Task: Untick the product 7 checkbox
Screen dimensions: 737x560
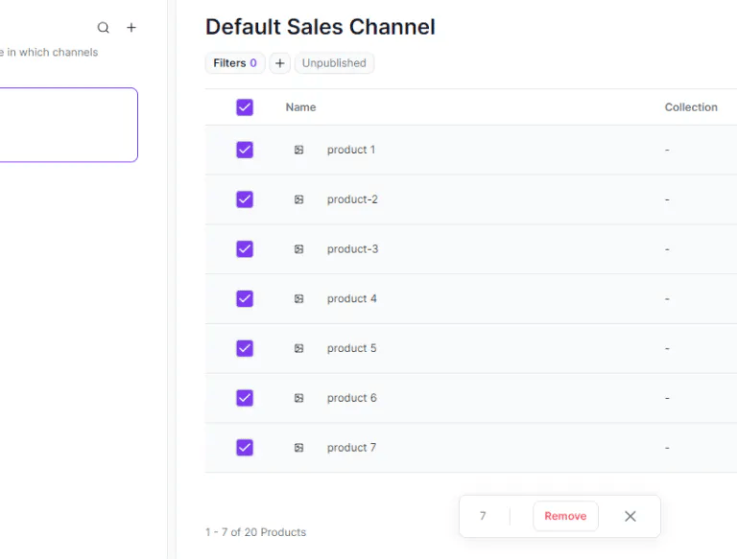Action: coord(245,448)
